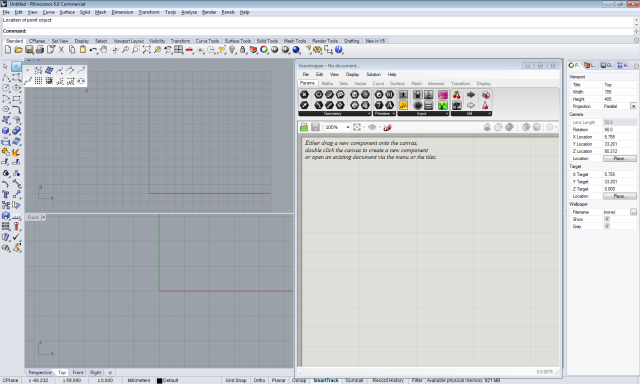Image resolution: width=640 pixels, height=384 pixels.
Task: Toggle Record History in status bar
Action: coord(388,380)
